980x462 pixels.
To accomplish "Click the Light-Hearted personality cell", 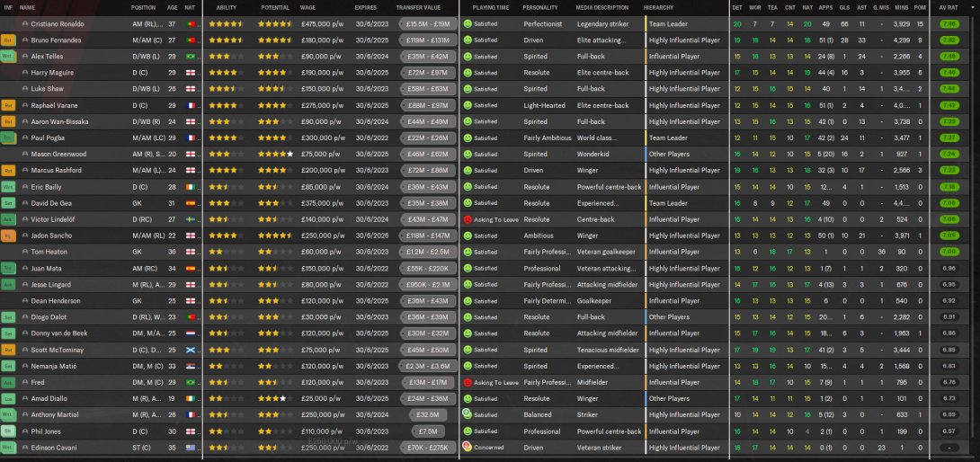I will click(543, 105).
